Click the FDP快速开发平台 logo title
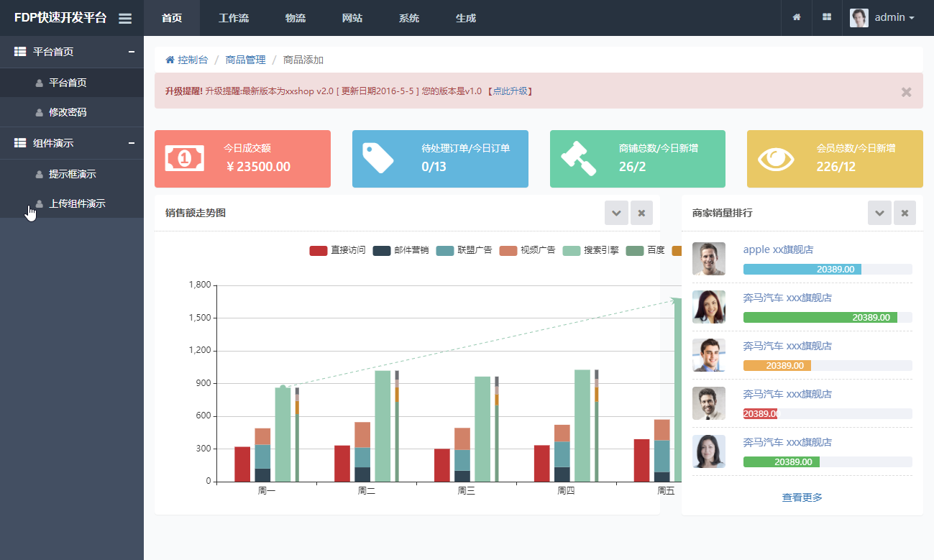934x560 pixels. click(60, 18)
